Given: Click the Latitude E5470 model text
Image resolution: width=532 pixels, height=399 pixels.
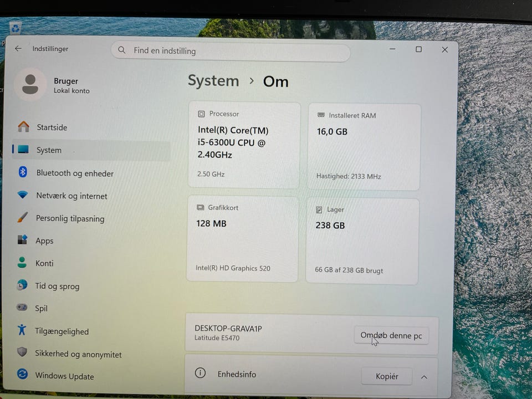Looking at the screenshot, I should coord(217,338).
